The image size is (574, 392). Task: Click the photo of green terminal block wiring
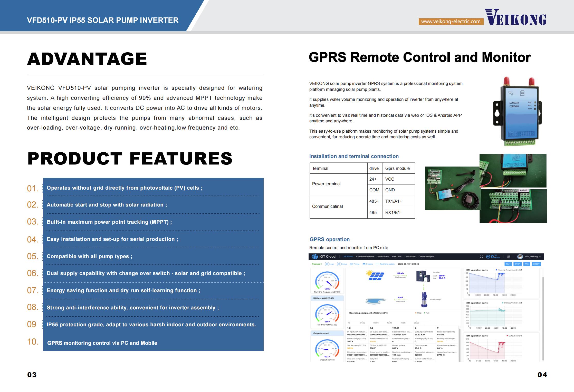513,206
